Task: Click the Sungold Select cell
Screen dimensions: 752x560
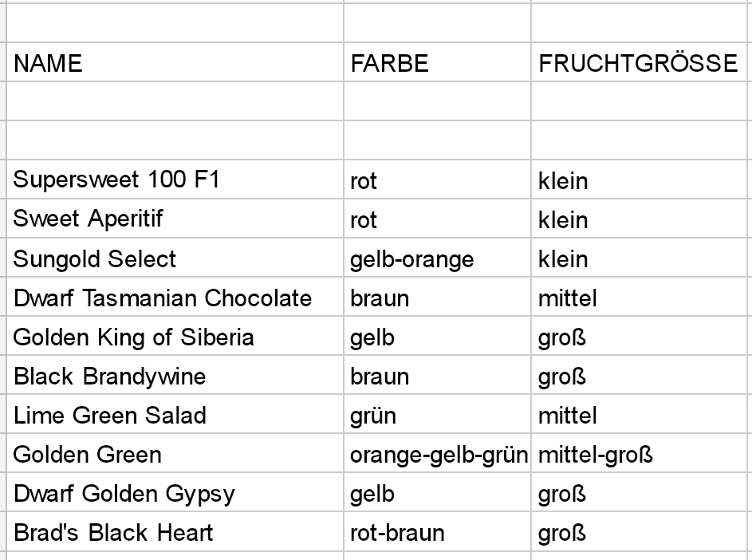Action: point(175,258)
